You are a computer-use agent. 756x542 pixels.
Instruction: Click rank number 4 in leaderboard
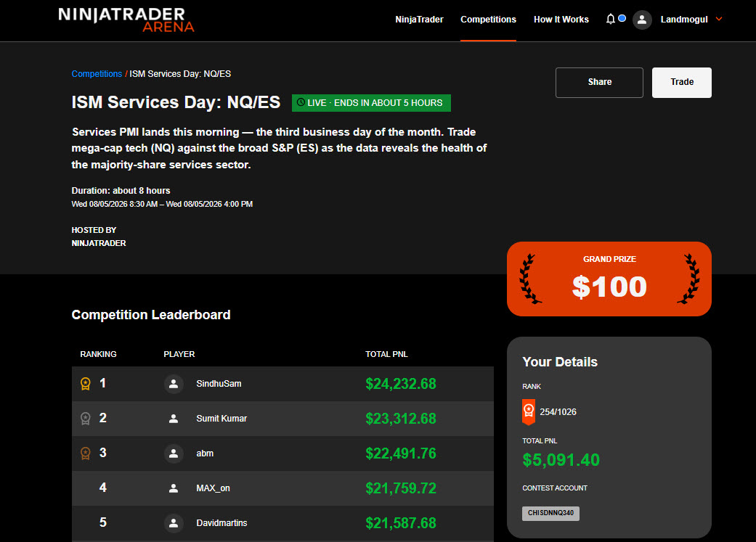pos(102,488)
